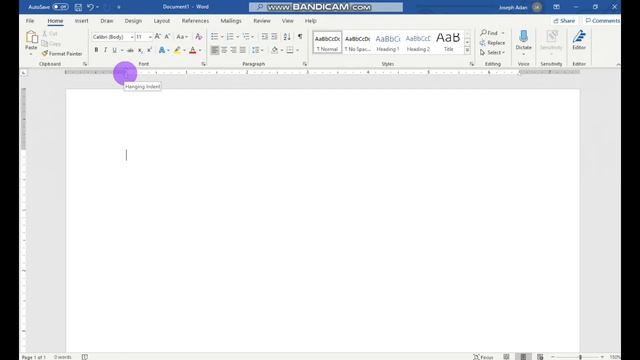
Task: Open font color dropdown arrow
Action: point(200,50)
